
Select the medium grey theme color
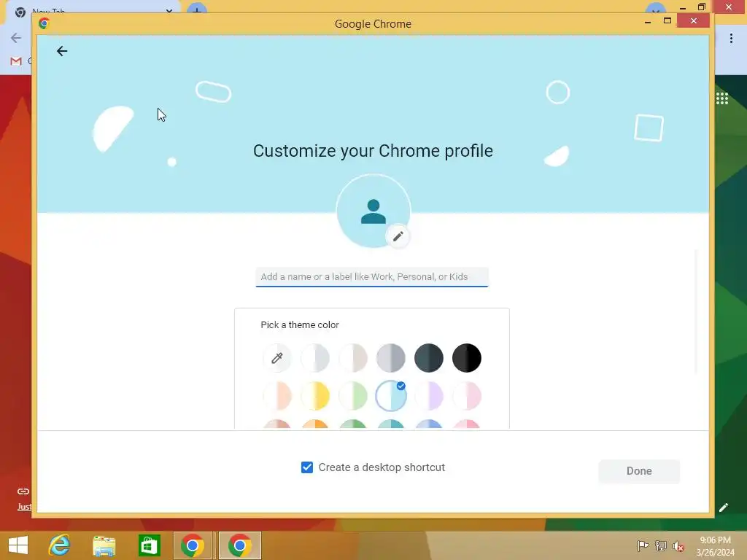tap(391, 357)
